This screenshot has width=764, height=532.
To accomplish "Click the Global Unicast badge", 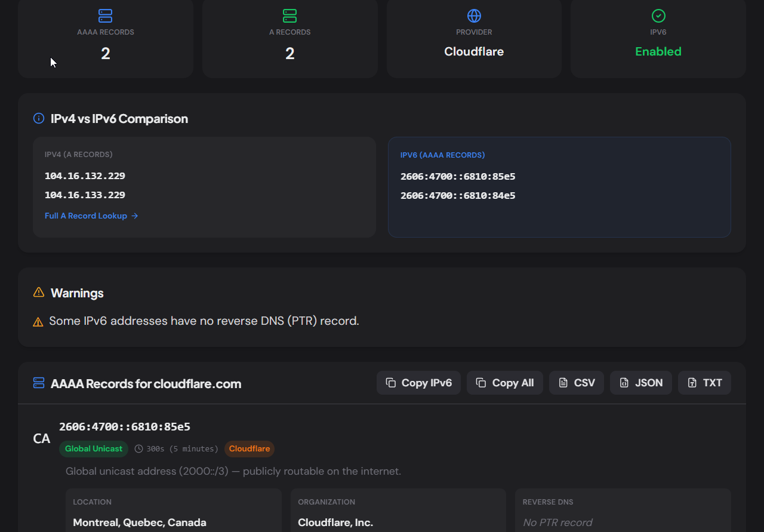I will point(94,448).
